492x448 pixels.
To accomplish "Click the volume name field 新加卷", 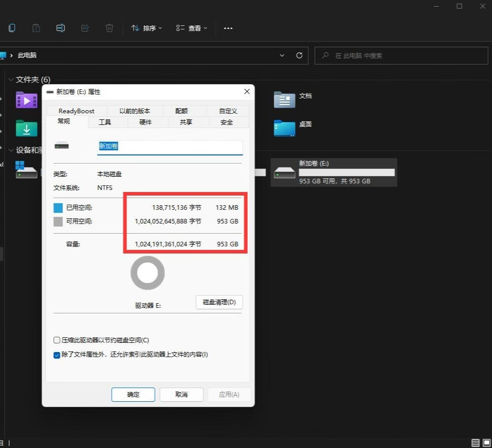I will coord(170,147).
